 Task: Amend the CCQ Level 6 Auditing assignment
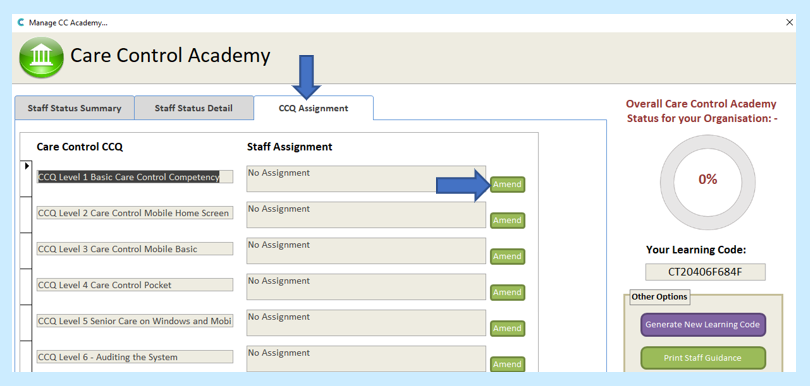pyautogui.click(x=507, y=364)
